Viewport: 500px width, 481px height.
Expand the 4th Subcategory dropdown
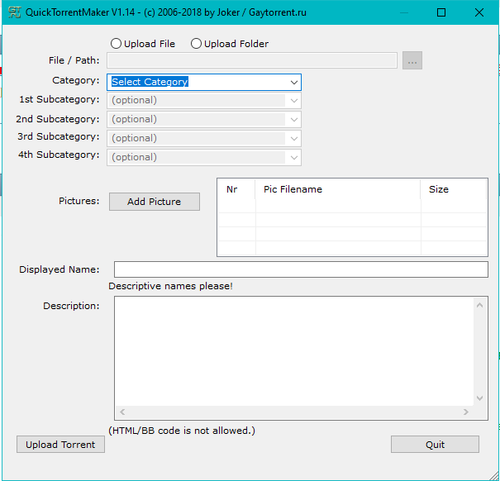(204, 157)
